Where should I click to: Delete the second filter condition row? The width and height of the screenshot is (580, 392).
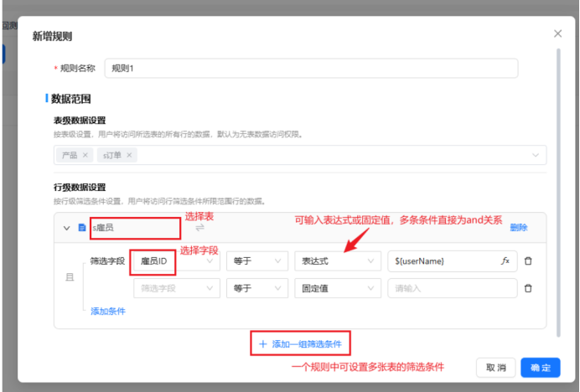pyautogui.click(x=528, y=288)
